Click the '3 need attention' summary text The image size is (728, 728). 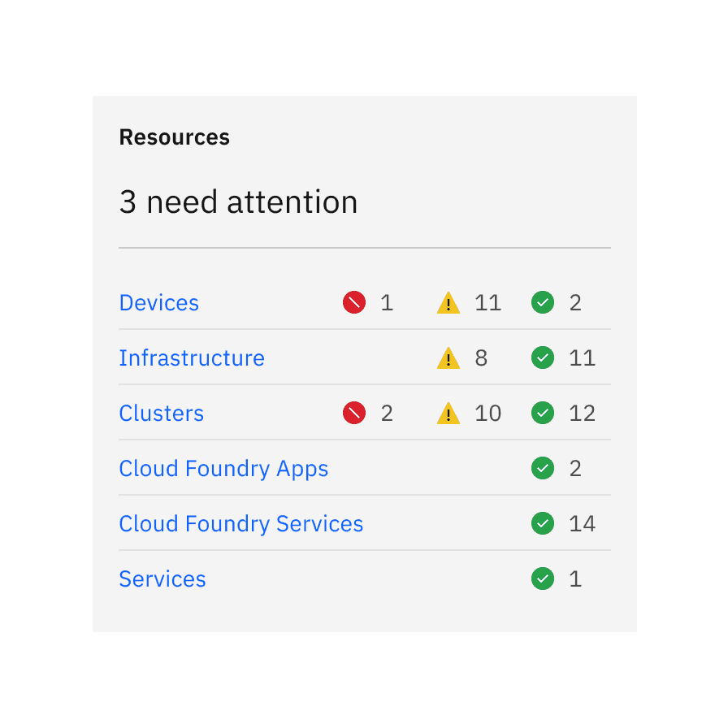[238, 201]
